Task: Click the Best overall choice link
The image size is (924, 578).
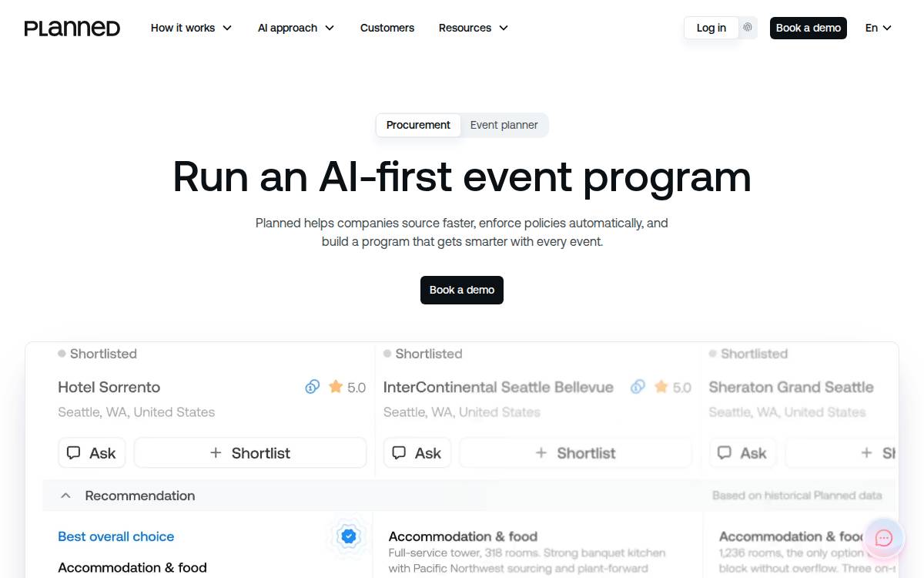Action: point(116,536)
